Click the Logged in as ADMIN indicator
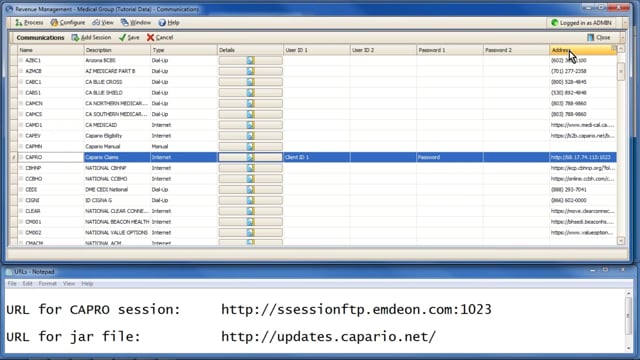 pos(582,23)
